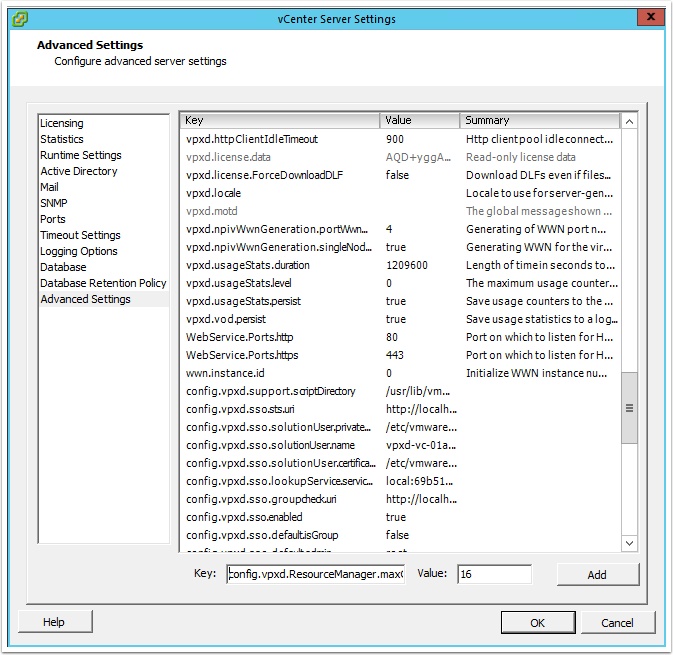Click the Add button

(x=597, y=575)
